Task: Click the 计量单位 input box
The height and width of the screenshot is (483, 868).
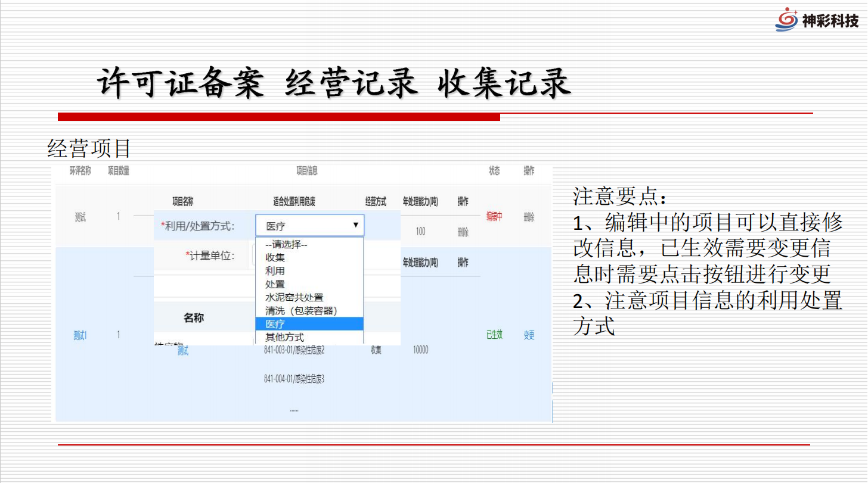Action: click(x=254, y=256)
